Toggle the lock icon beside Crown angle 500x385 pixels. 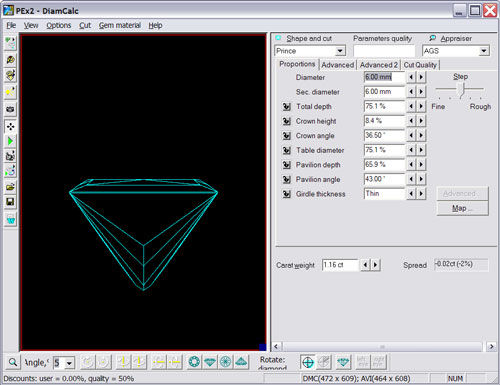tap(286, 136)
